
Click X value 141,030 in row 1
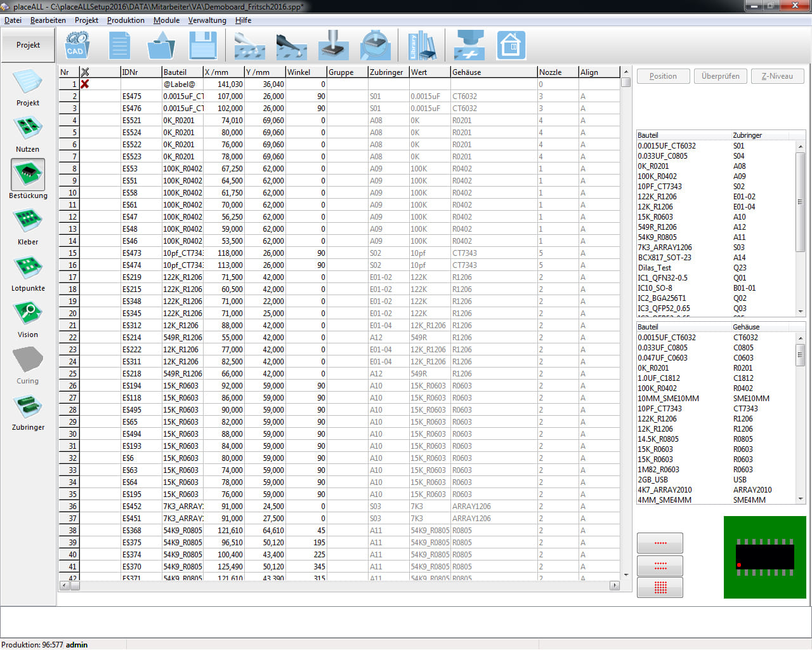click(x=223, y=84)
